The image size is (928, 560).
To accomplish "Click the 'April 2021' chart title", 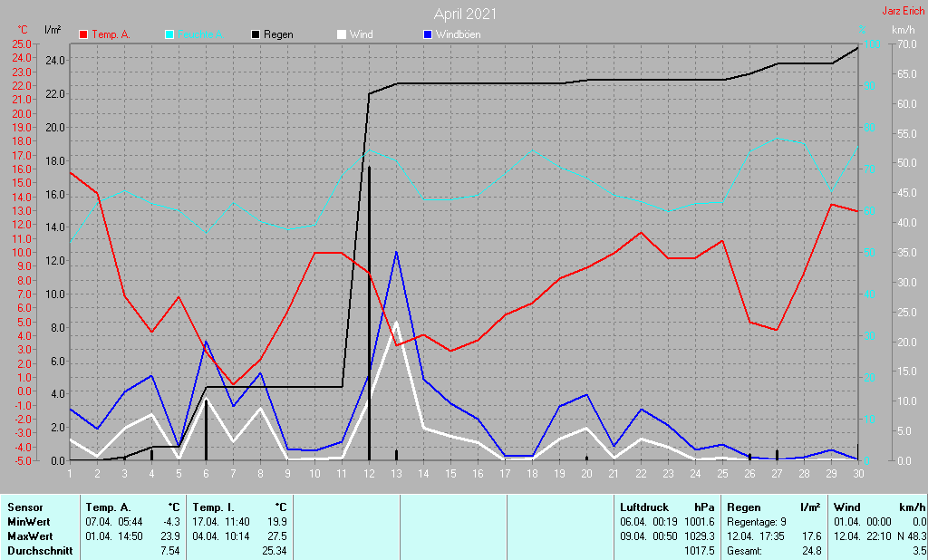I will tap(465, 14).
